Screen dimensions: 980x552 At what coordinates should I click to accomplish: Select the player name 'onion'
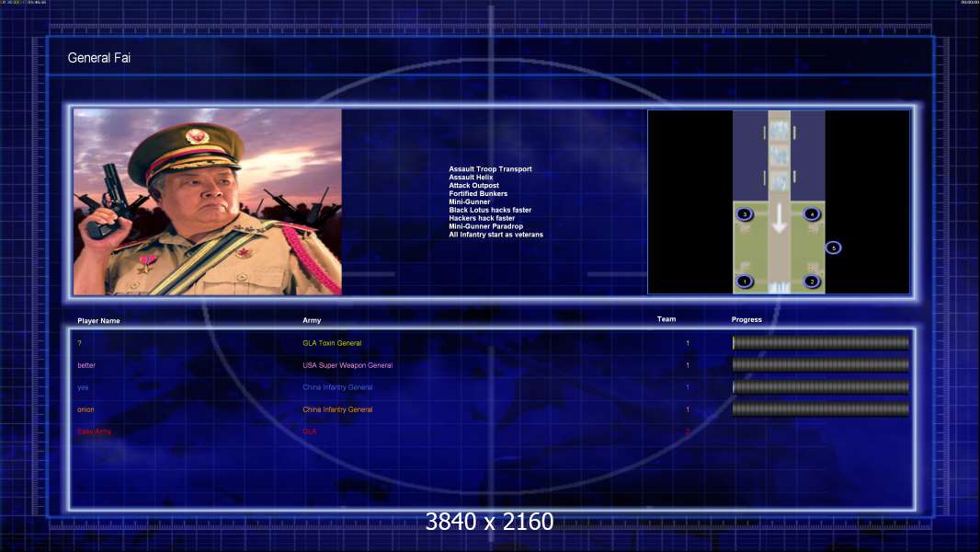[x=85, y=409]
